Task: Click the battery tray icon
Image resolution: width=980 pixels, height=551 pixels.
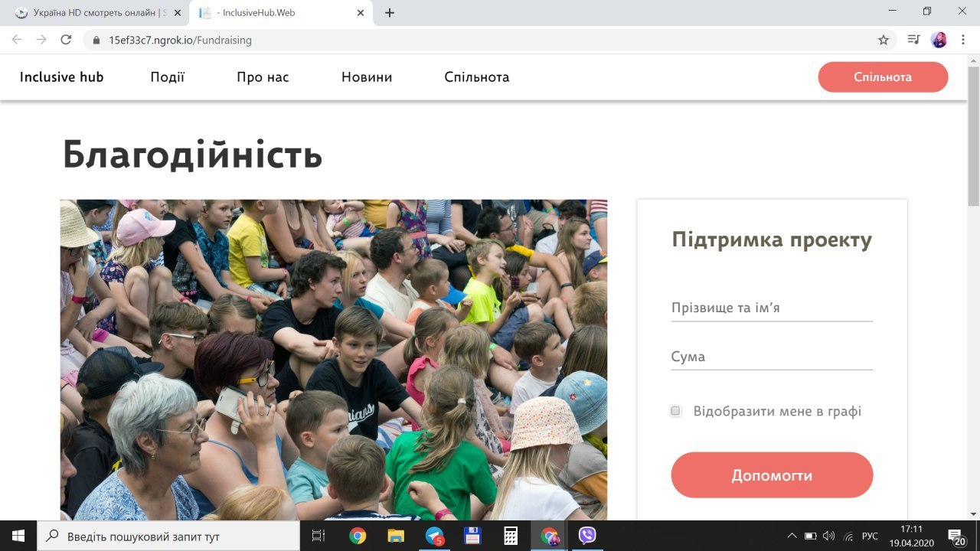Action: [811, 536]
